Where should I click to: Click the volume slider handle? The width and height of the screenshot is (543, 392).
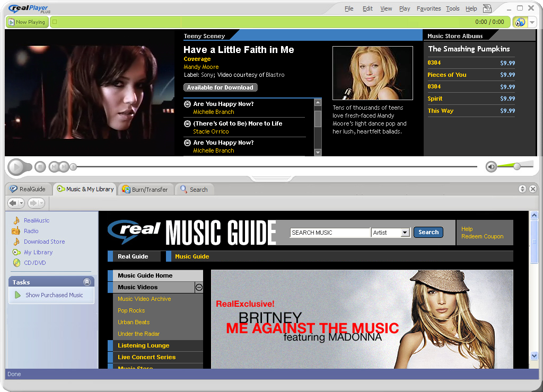(516, 166)
